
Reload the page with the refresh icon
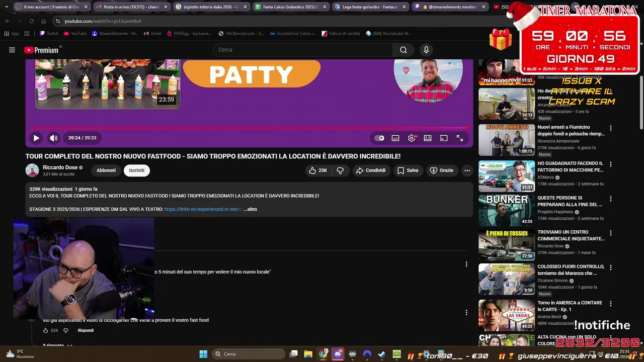pos(32,21)
